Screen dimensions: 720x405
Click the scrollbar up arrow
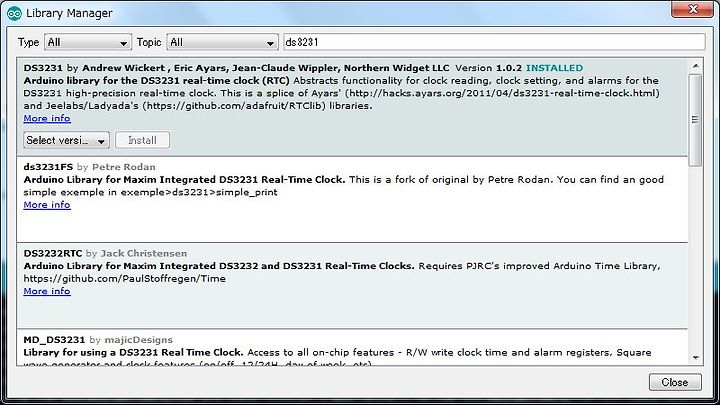696,66
